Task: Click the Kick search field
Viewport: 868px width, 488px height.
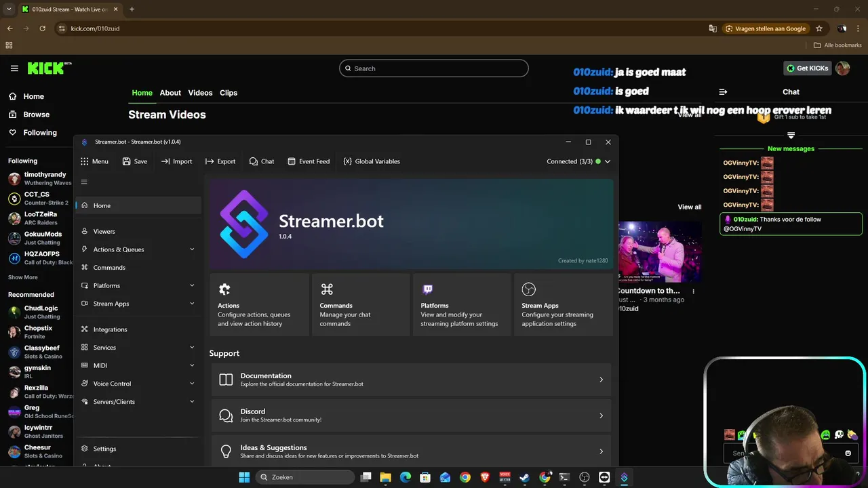Action: [433, 68]
